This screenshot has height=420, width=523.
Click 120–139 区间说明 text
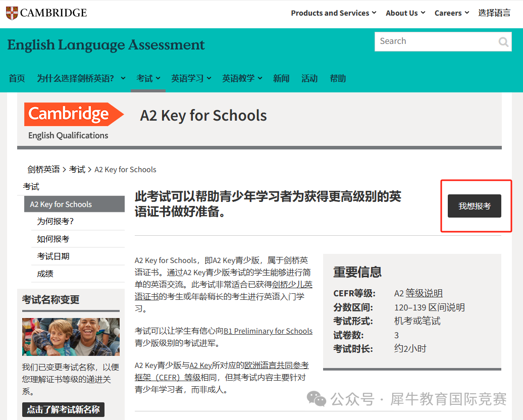click(430, 307)
